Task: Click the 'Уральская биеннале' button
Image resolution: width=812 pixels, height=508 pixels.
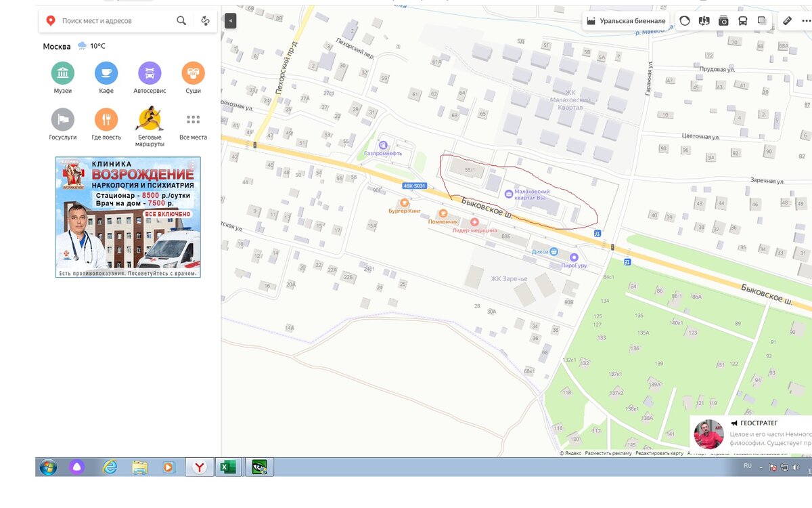Action: tap(626, 21)
